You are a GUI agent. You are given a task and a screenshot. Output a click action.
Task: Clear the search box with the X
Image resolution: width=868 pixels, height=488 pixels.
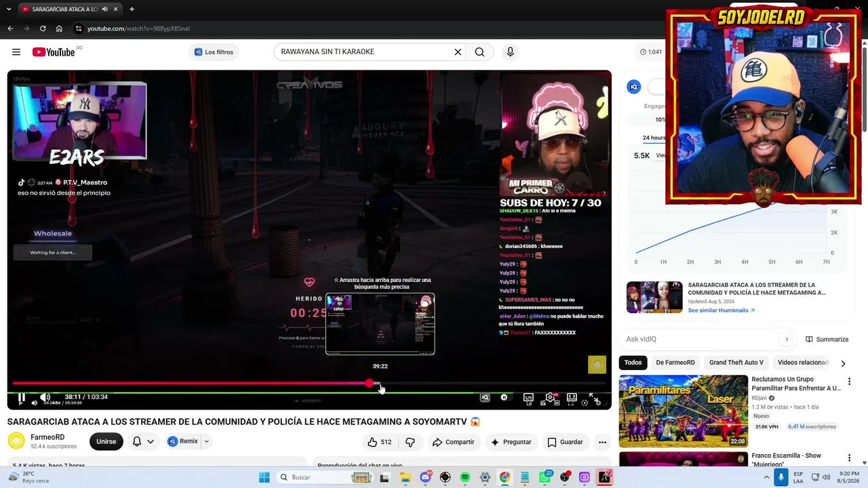coord(458,52)
